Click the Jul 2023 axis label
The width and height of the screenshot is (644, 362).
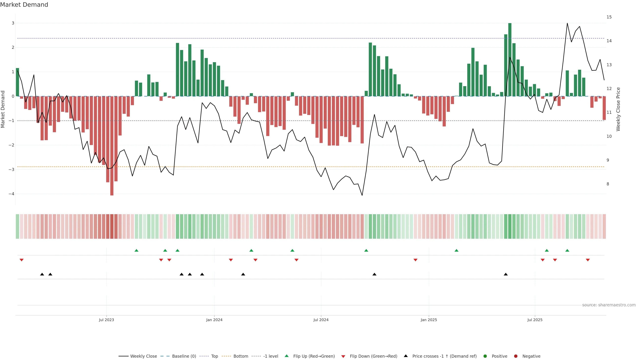(x=106, y=320)
